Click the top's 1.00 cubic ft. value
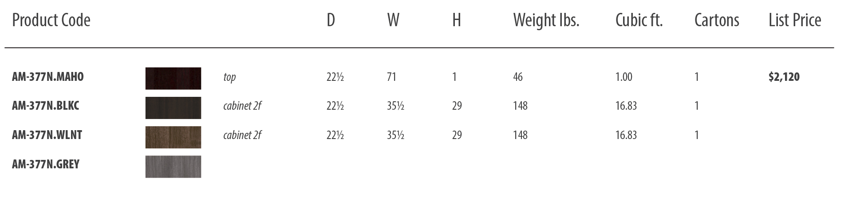868x203 pixels. click(624, 77)
